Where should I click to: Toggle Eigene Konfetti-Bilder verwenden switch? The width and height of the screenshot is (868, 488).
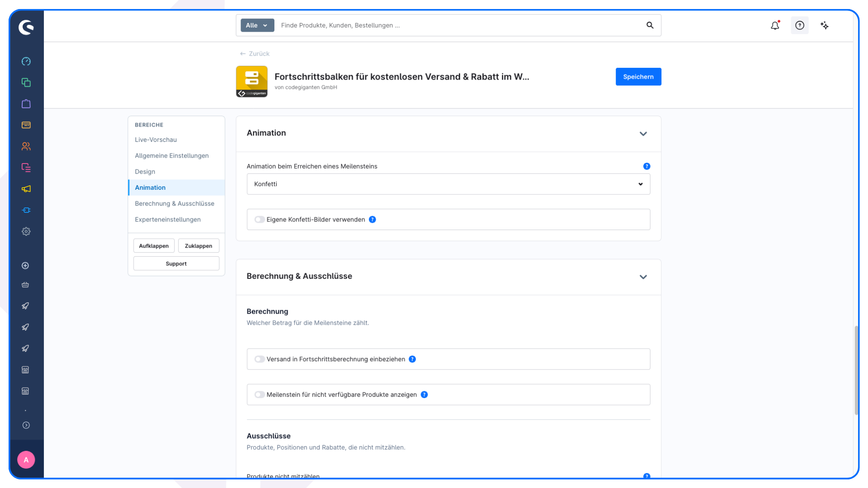click(x=259, y=220)
